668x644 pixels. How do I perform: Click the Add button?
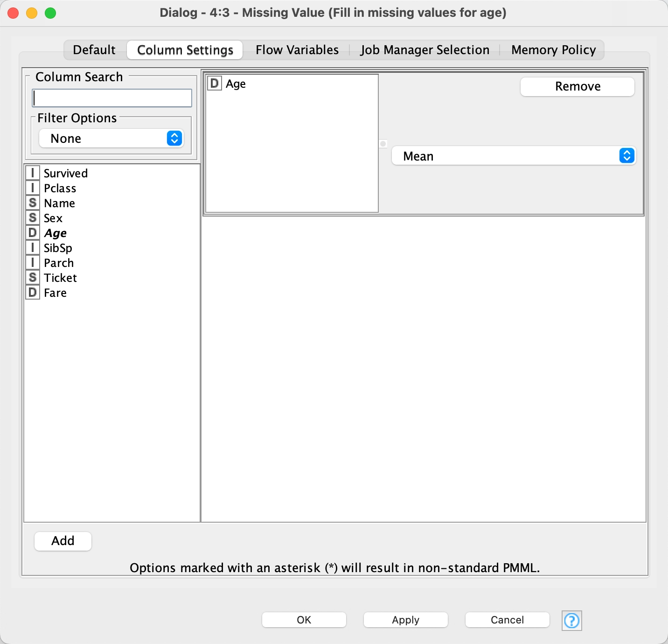63,541
